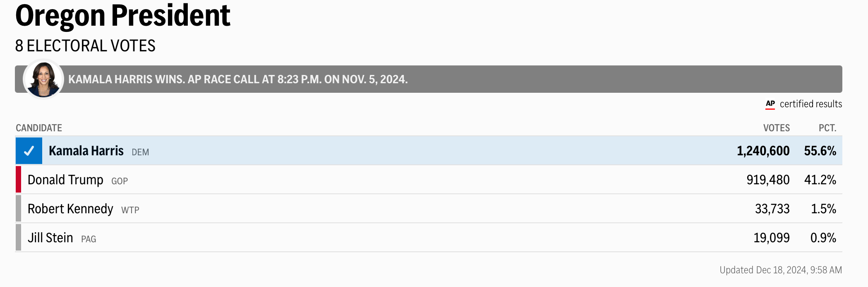This screenshot has width=868, height=287.
Task: Click the "8 ELECTORAL VOTES" subheading
Action: 85,46
